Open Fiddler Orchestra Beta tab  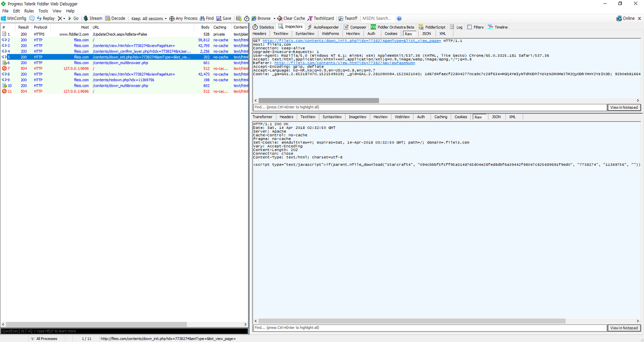[x=392, y=27]
